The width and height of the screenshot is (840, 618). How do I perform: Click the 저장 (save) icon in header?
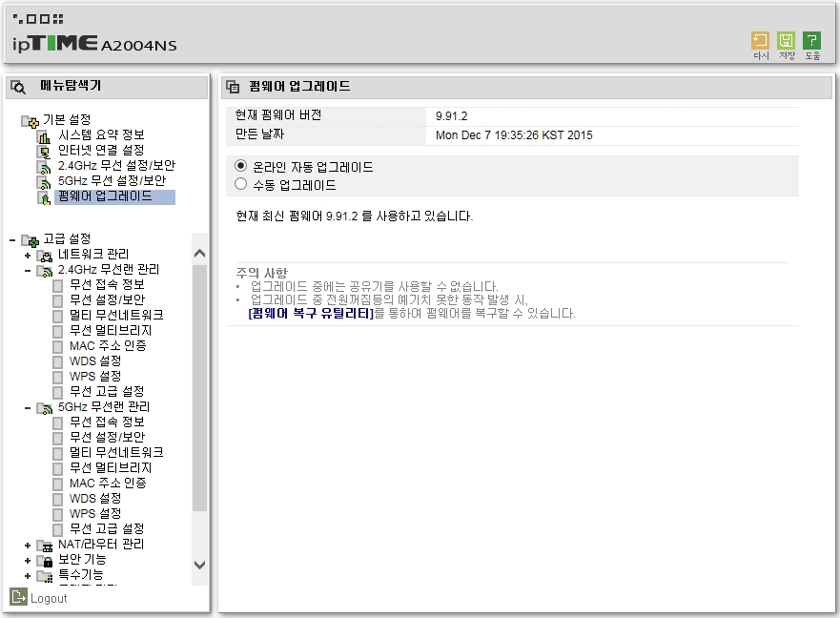click(x=786, y=41)
